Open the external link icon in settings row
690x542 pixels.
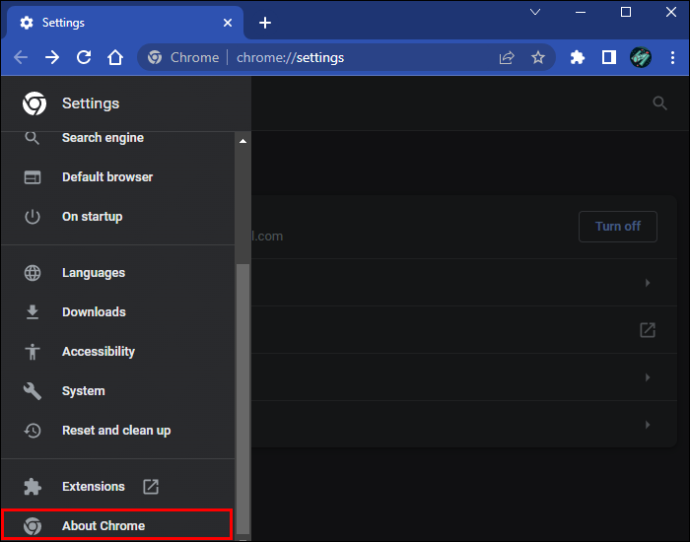tap(647, 330)
